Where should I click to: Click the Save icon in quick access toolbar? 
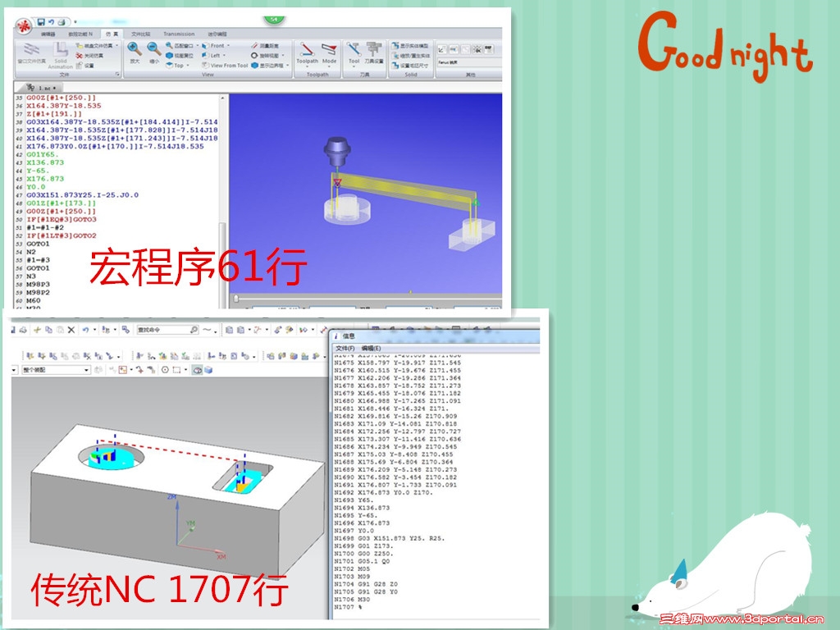click(x=41, y=22)
